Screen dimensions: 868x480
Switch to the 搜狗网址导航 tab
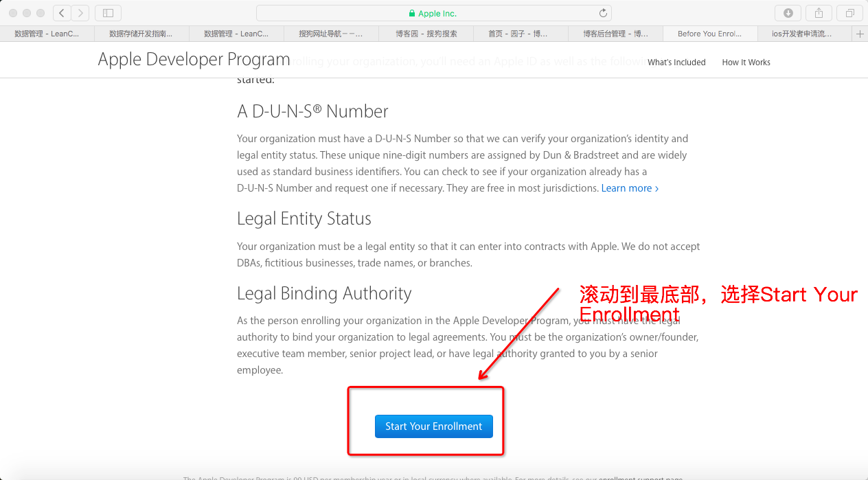pyautogui.click(x=330, y=34)
